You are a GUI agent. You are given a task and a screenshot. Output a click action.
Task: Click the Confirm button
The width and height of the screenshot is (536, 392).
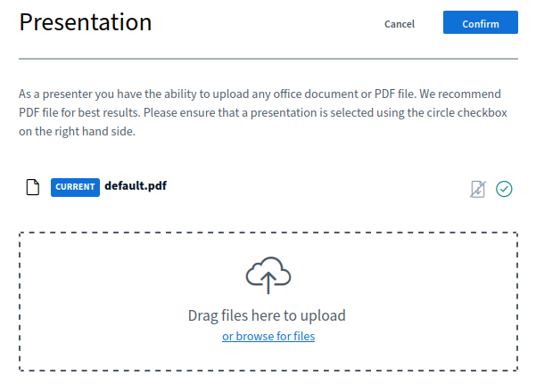click(x=480, y=23)
